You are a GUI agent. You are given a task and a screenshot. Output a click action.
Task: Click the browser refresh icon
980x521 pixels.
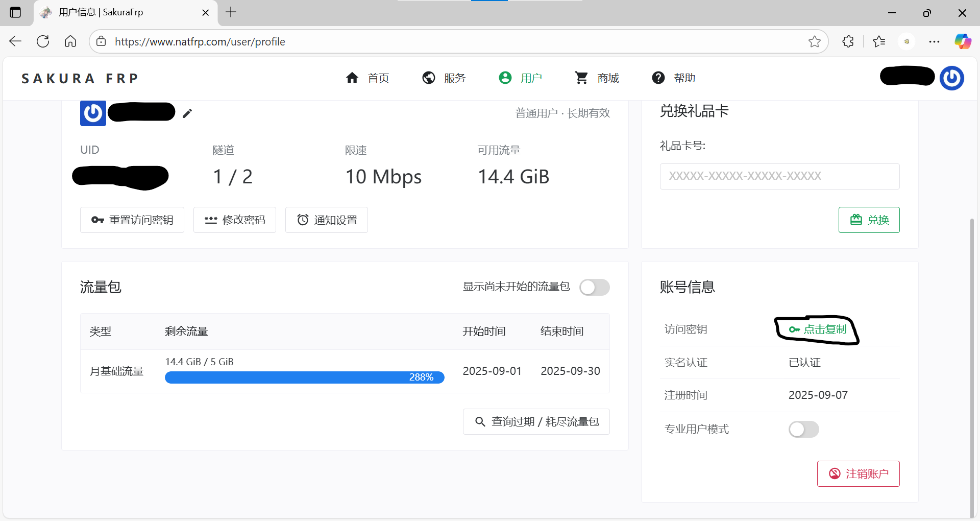point(43,41)
